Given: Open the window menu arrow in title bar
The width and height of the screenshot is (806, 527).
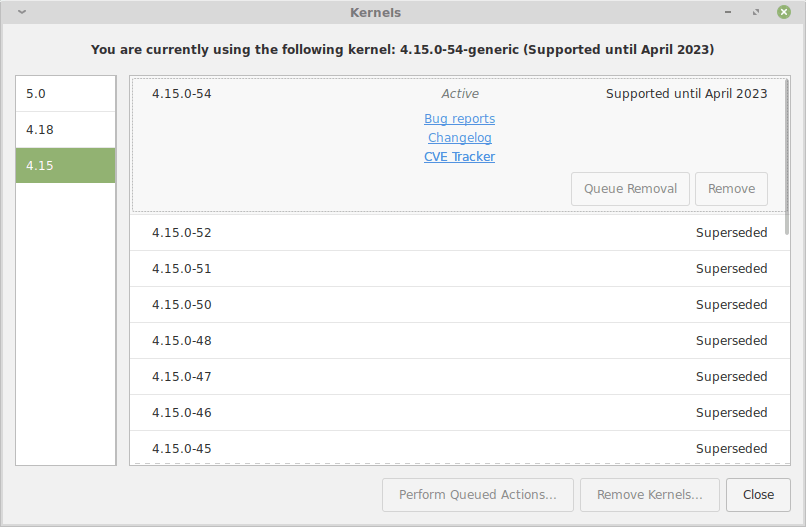Looking at the screenshot, I should pyautogui.click(x=22, y=12).
